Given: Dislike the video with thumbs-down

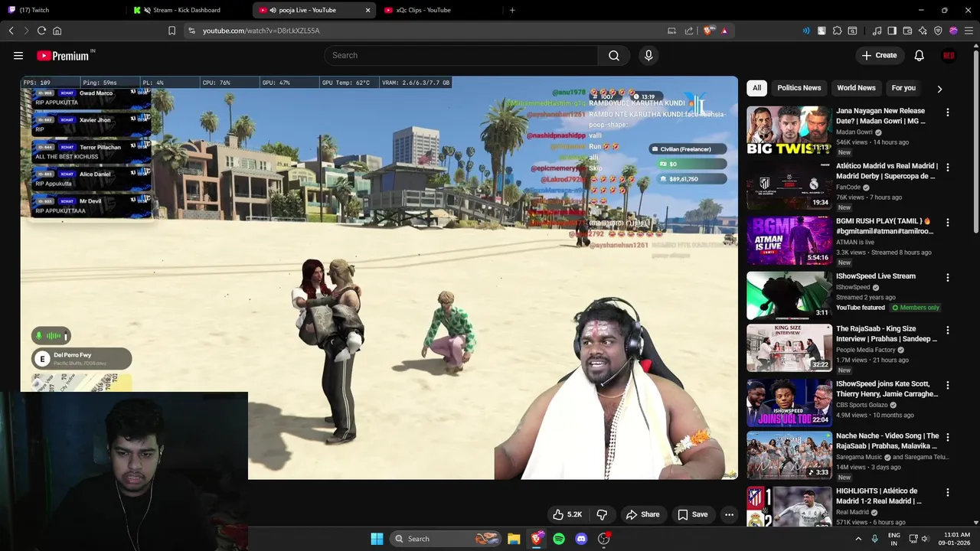Looking at the screenshot, I should tap(602, 514).
